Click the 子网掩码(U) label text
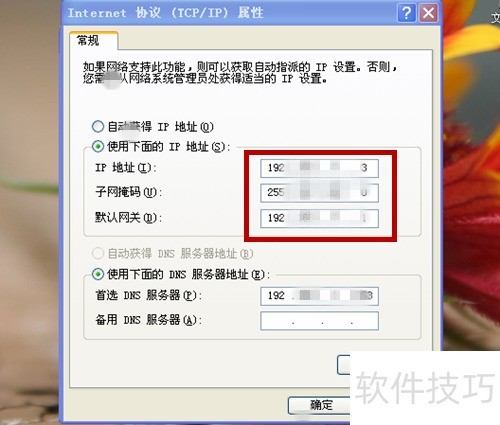The image size is (500, 425). coord(129,192)
